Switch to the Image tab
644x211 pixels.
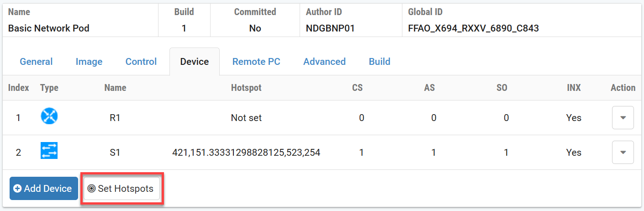click(89, 62)
